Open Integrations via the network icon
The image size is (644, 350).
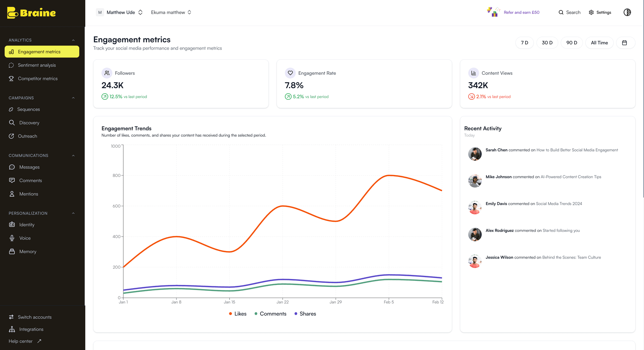tap(12, 329)
